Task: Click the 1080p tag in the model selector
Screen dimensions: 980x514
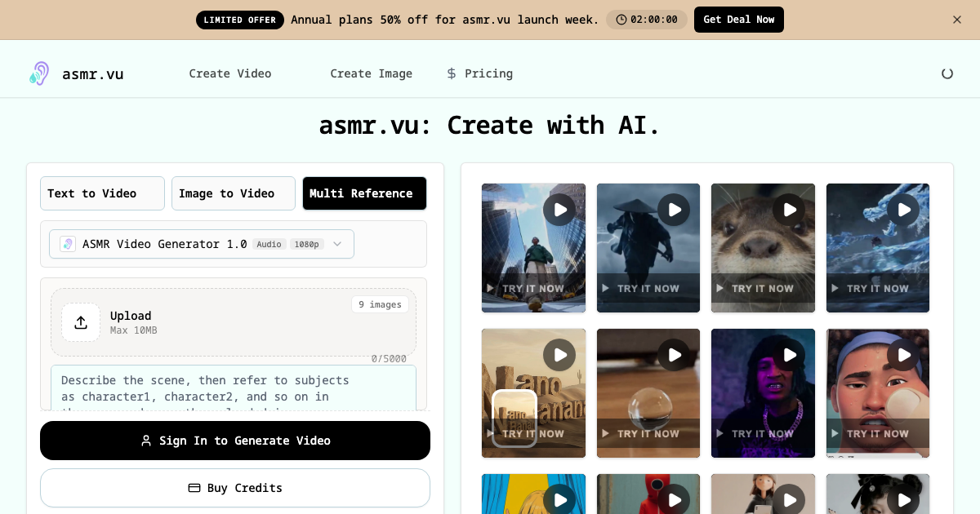Action: point(306,244)
